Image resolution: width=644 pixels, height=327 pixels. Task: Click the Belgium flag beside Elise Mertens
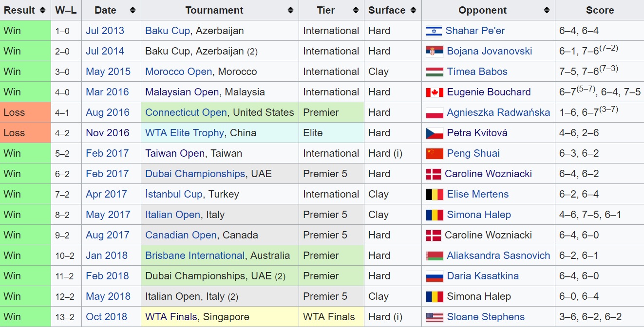tap(435, 195)
